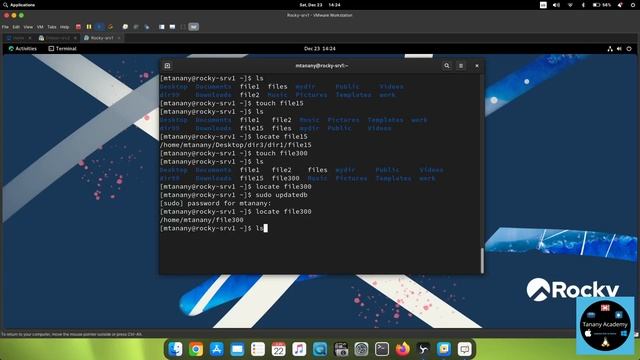
Task: Open the terminal hamburger menu
Action: pos(461,66)
